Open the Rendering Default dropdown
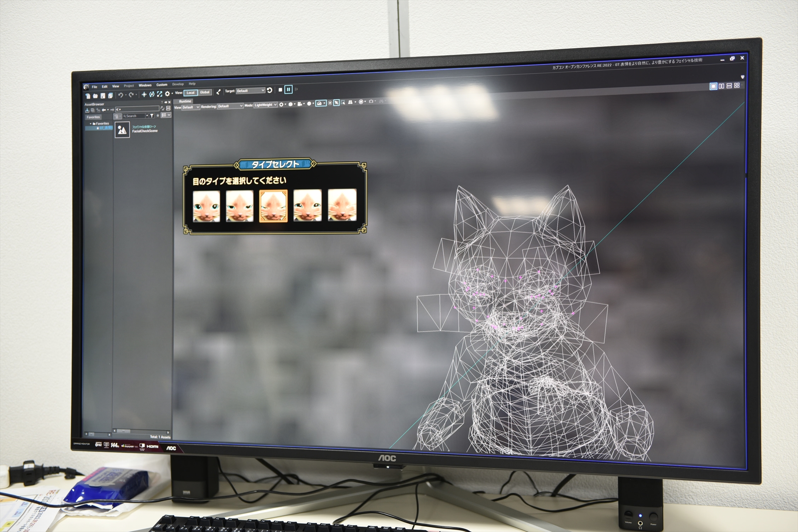The height and width of the screenshot is (532, 798). [x=230, y=106]
